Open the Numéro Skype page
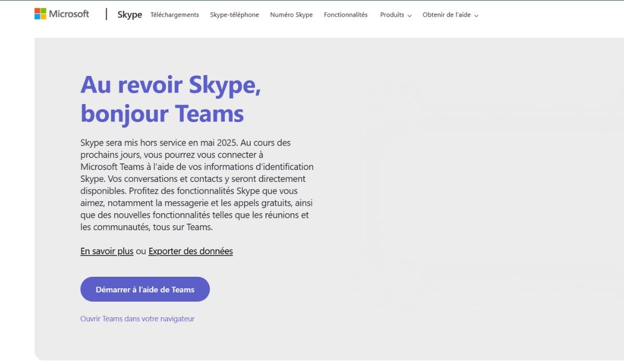The width and height of the screenshot is (624, 364). (x=291, y=16)
